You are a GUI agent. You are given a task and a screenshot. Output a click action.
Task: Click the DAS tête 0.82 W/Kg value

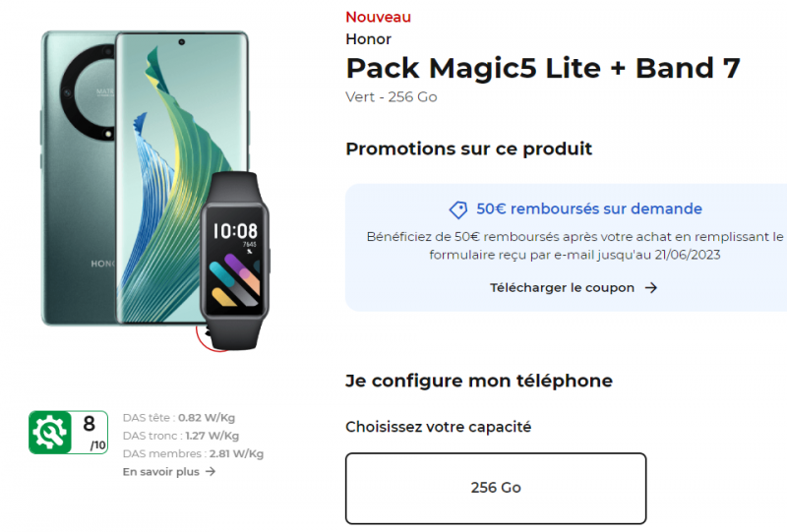tap(207, 418)
